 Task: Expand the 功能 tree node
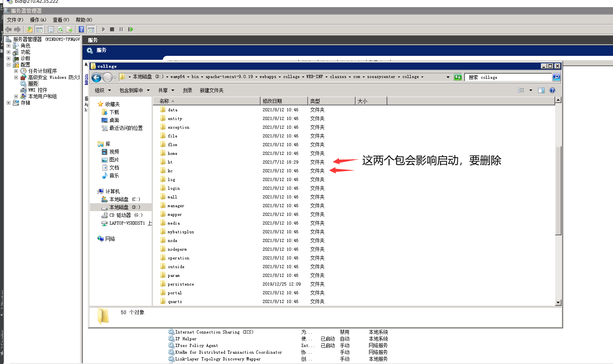[x=8, y=52]
